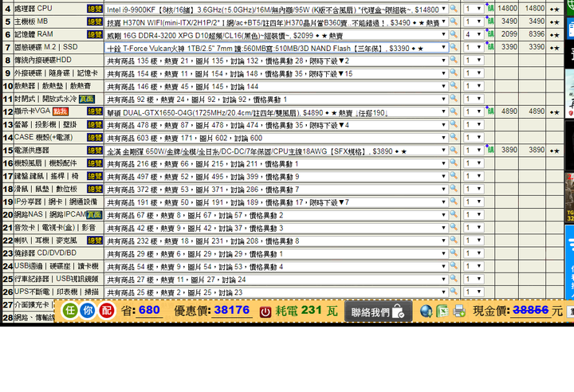Image resolution: width=574 pixels, height=392 pixels.
Task: Click the blue 你 circle in bottom bar
Action: 88,311
